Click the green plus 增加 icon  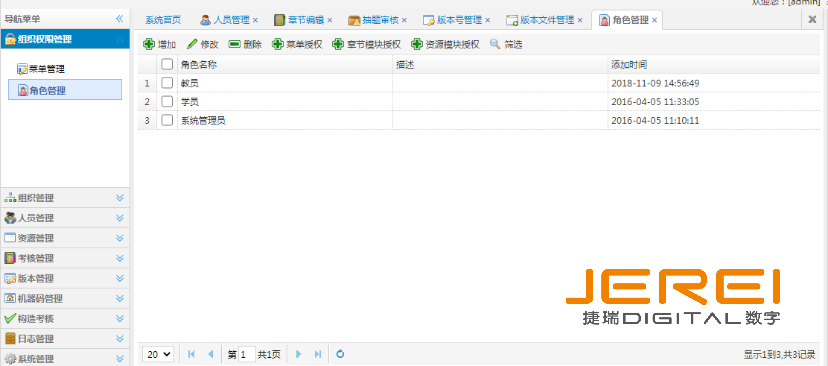point(149,44)
